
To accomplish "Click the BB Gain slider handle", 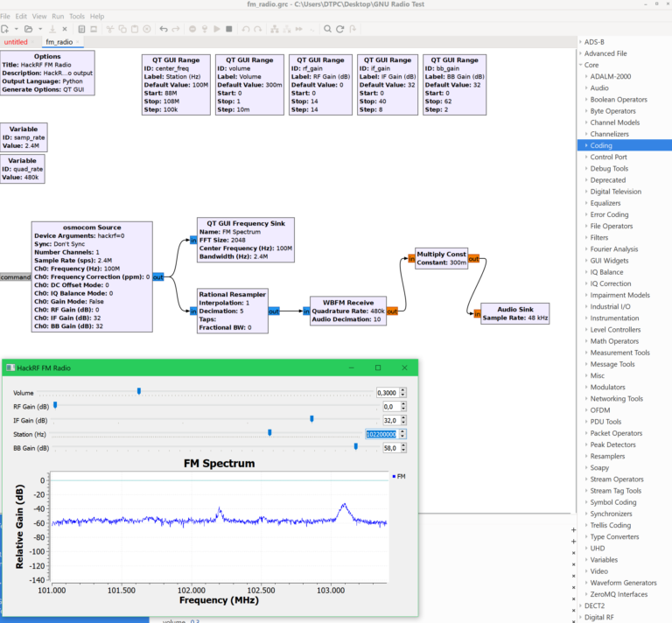I will coord(356,446).
